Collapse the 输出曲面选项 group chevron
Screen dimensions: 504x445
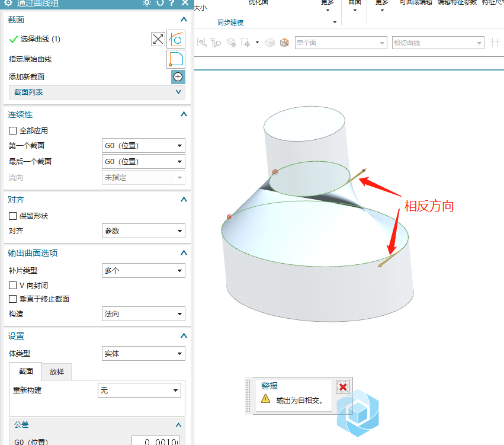click(x=184, y=253)
